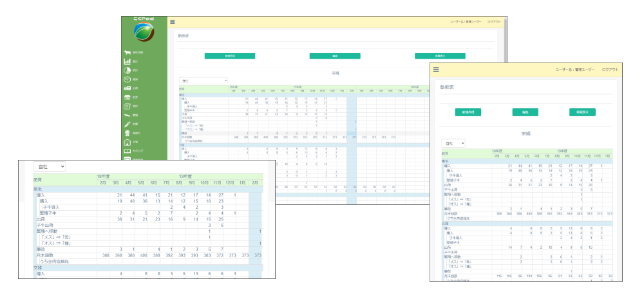This screenshot has height=290, width=644.
Task: Open the syringe icon in the sidebar
Action: click(127, 124)
